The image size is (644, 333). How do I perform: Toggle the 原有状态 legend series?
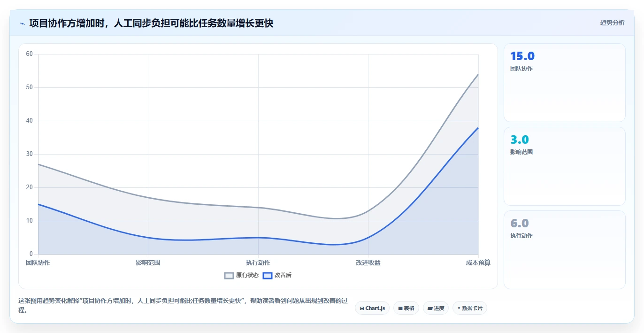pos(241,275)
